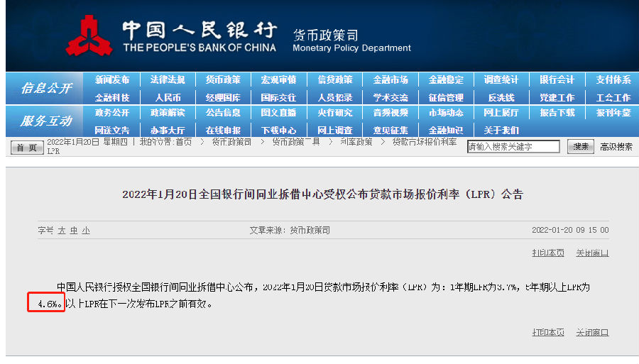The width and height of the screenshot is (639, 364).
Task: Open 学术交流 section
Action: pos(390,98)
